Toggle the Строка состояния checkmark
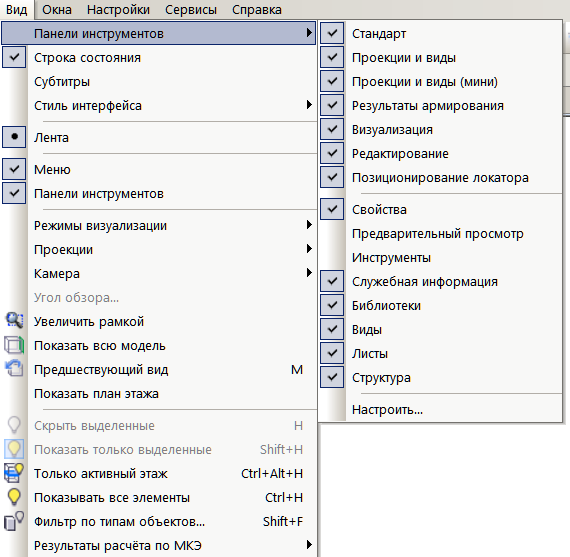This screenshot has width=570, height=557. coord(14,57)
